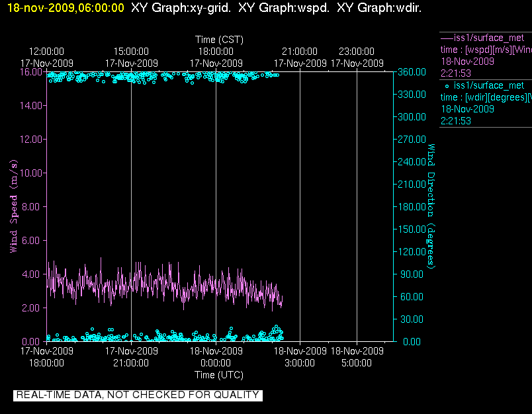
Task: Click the 210.00 wind direction tick label
Action: click(x=412, y=184)
